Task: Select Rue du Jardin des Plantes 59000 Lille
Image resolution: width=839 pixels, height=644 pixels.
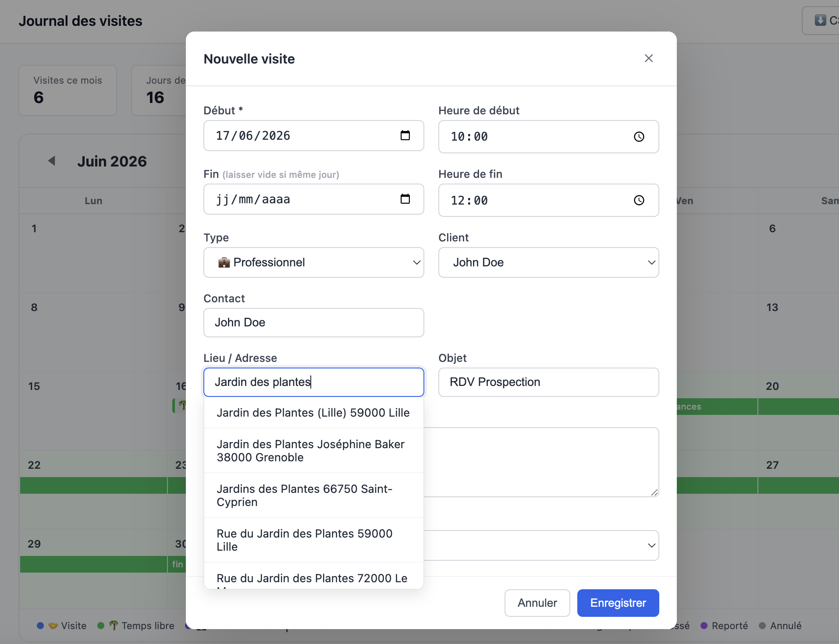Action: 314,540
